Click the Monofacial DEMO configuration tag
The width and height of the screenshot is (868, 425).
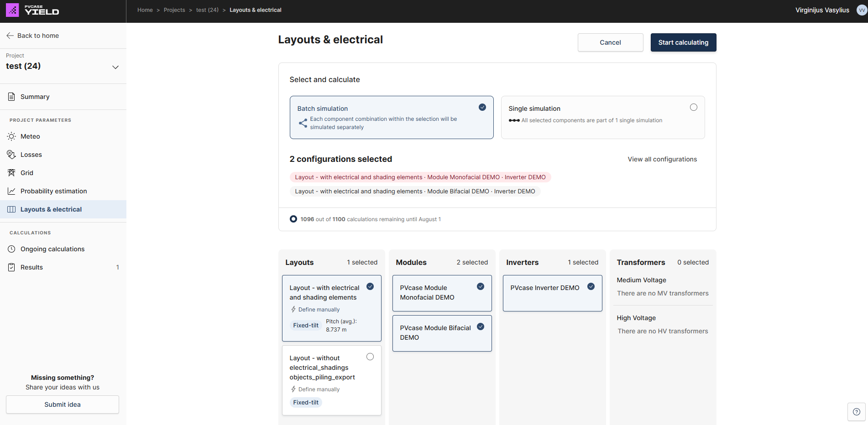point(420,177)
